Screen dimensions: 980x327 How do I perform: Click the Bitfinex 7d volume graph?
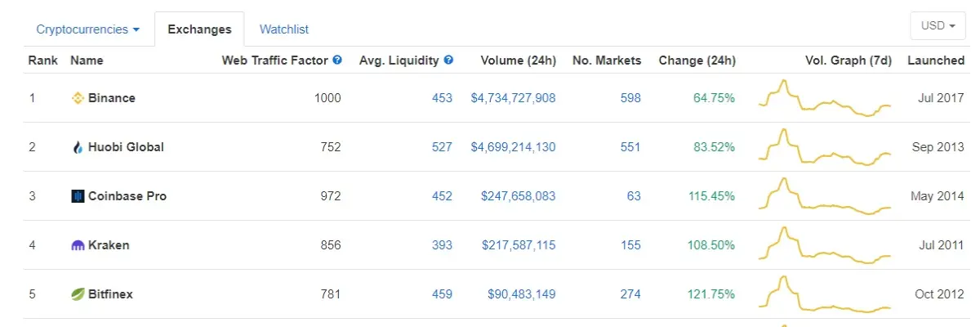pos(825,294)
